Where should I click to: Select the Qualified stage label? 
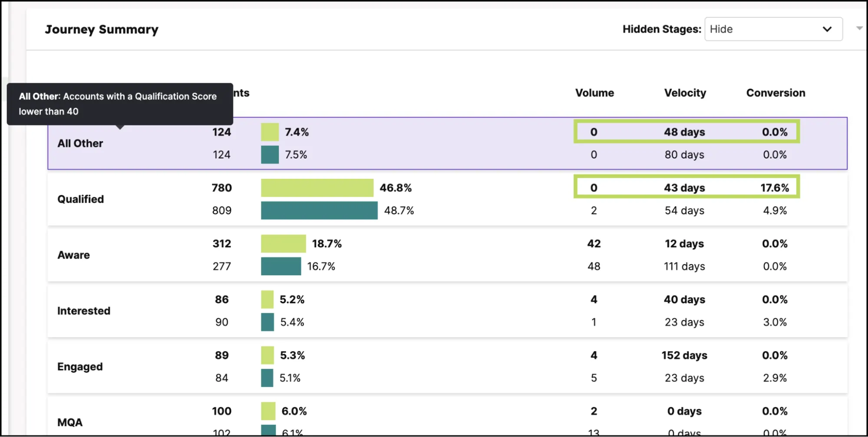pyautogui.click(x=81, y=199)
